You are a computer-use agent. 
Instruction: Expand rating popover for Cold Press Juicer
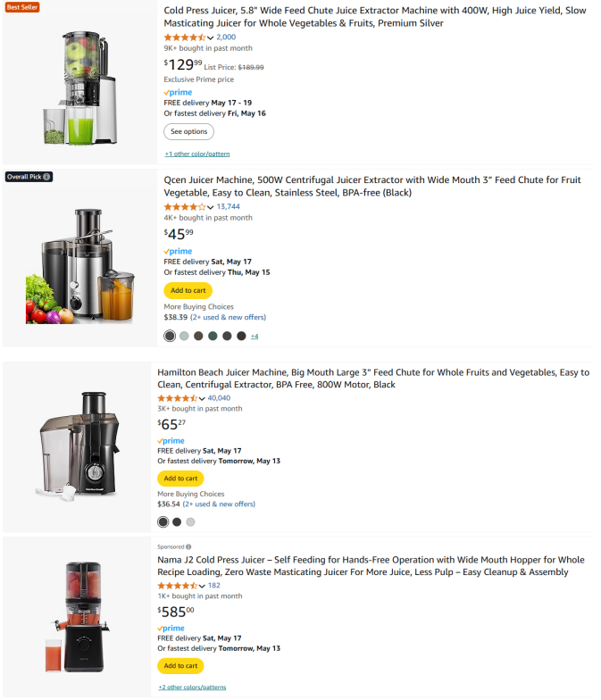pyautogui.click(x=211, y=37)
